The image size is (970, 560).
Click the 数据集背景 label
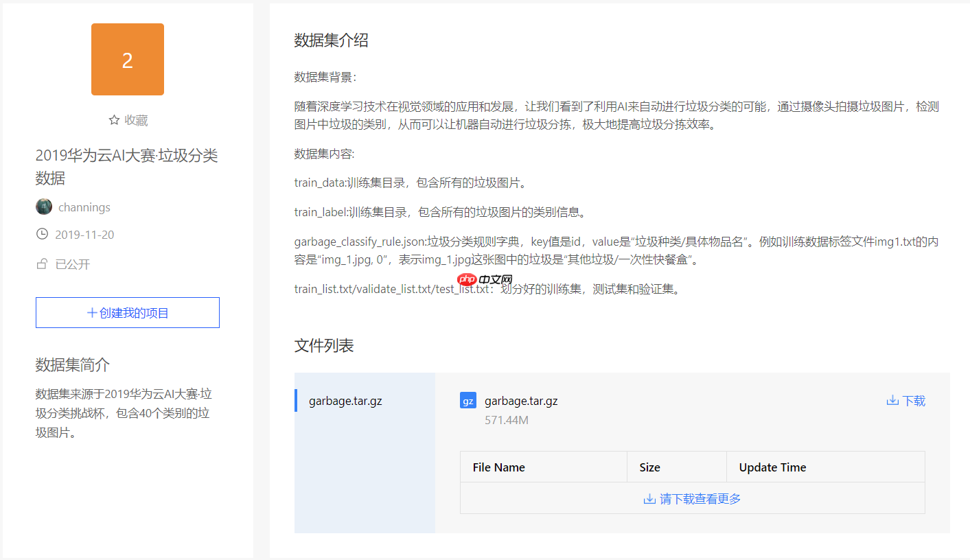325,77
